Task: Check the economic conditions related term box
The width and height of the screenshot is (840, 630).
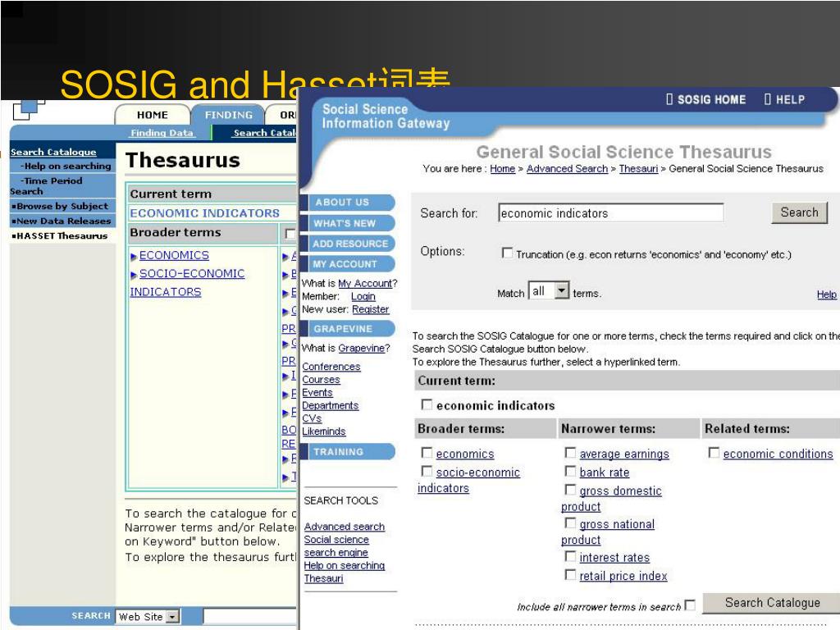Action: [x=714, y=453]
